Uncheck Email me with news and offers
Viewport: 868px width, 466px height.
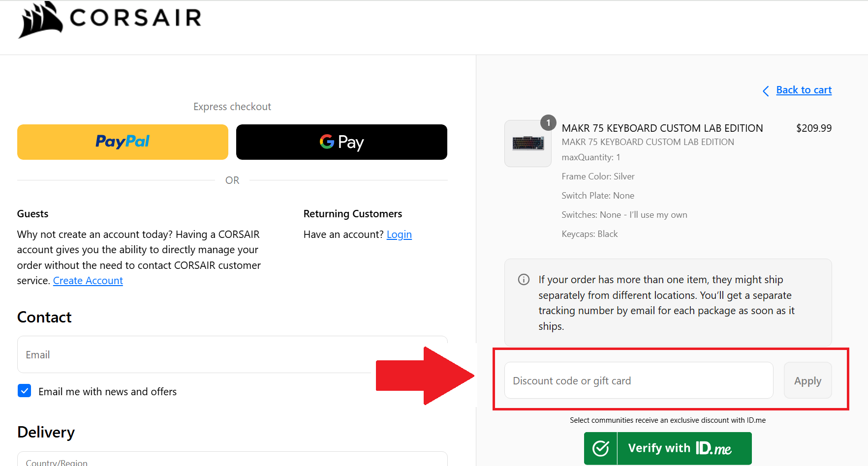(25, 391)
